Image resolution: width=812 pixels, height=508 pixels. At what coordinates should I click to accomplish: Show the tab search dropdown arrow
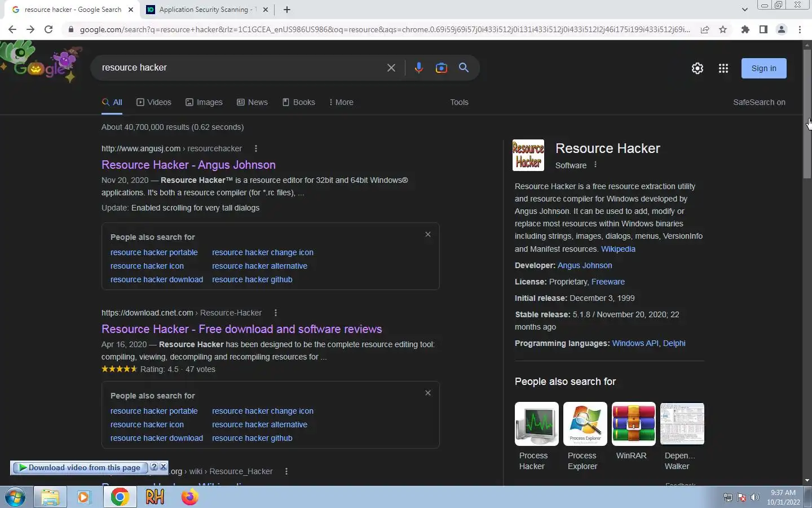point(745,10)
